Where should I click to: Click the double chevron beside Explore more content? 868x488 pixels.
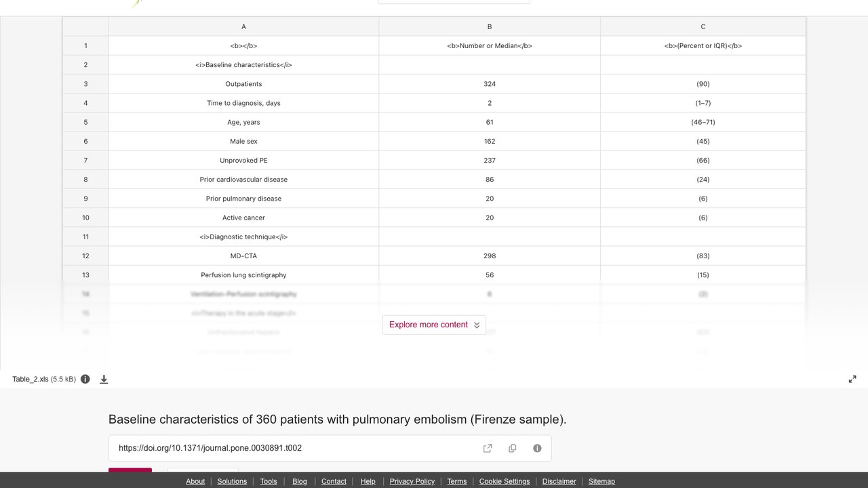[477, 325]
